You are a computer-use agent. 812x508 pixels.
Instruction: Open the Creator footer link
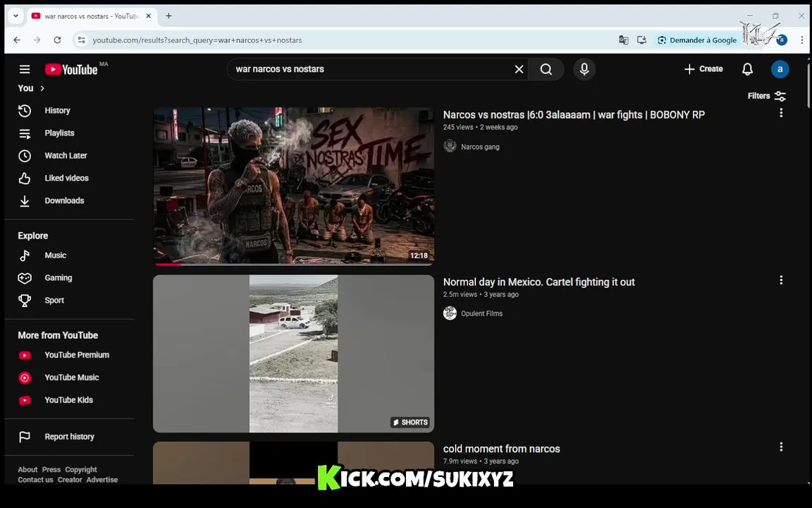coord(70,480)
